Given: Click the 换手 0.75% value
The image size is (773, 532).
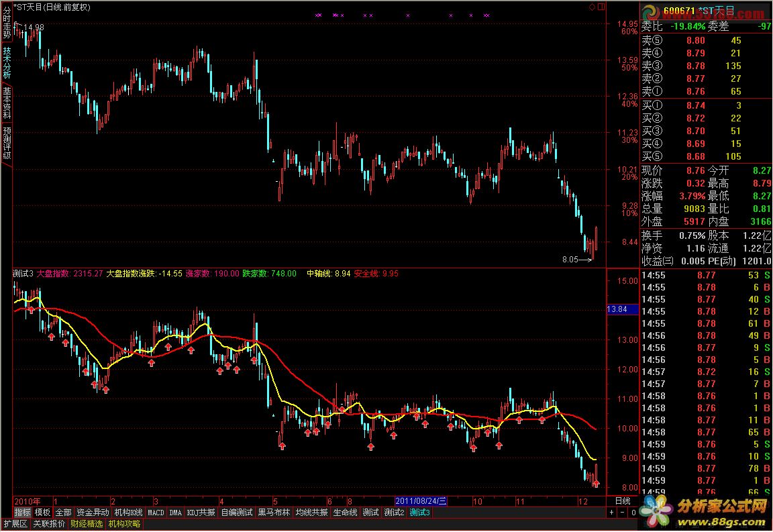Looking at the screenshot, I should [x=692, y=235].
